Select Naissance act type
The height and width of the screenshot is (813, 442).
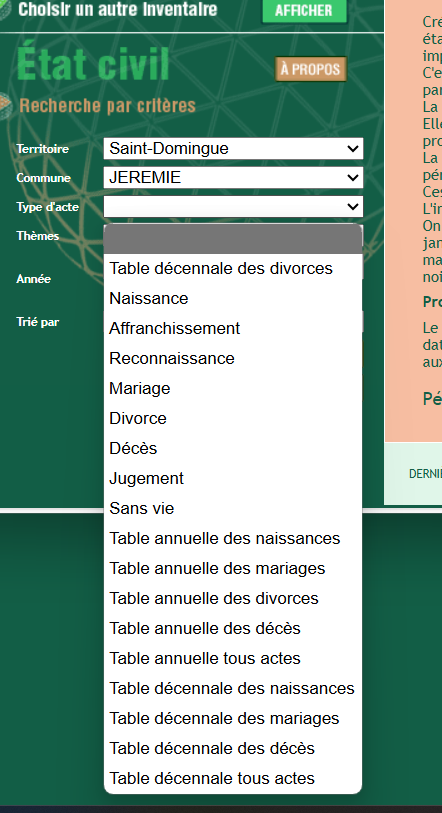[233, 299]
